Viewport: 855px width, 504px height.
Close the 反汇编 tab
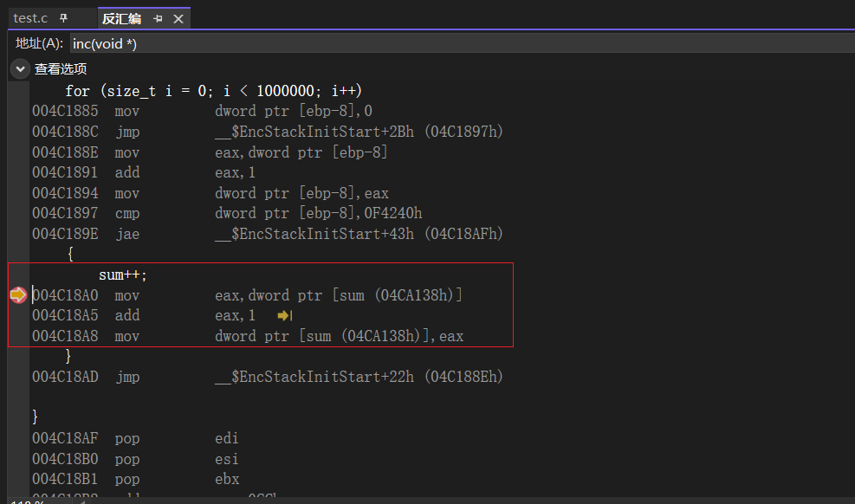[178, 18]
